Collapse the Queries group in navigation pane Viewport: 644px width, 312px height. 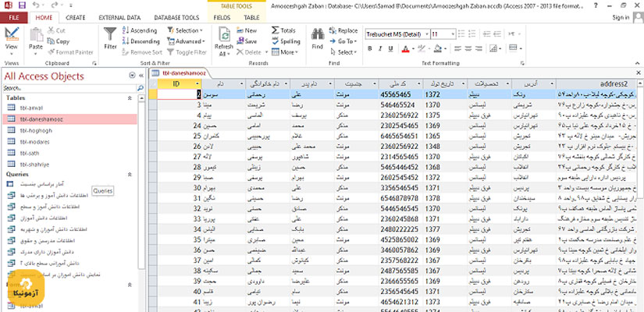130,175
